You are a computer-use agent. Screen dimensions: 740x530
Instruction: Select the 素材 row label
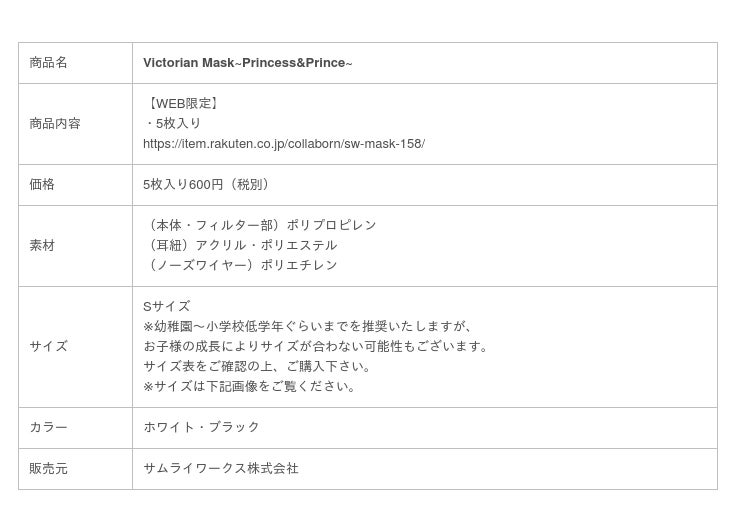[x=42, y=245]
